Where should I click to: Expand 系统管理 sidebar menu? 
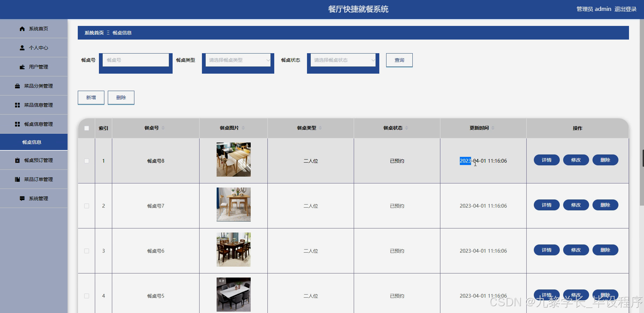coord(34,198)
